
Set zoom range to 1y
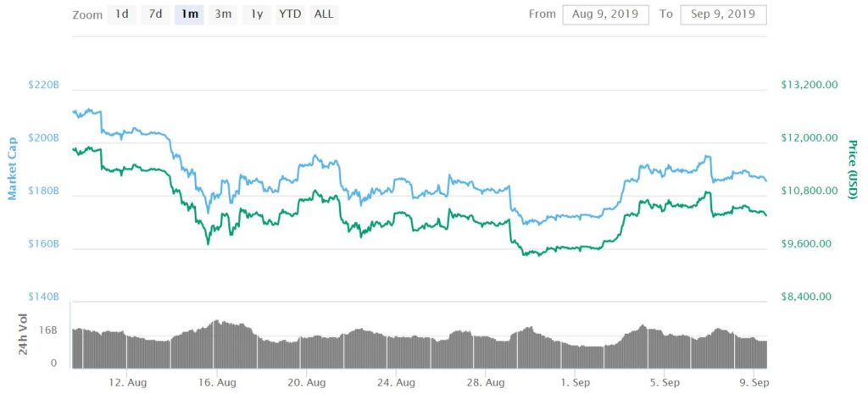257,14
